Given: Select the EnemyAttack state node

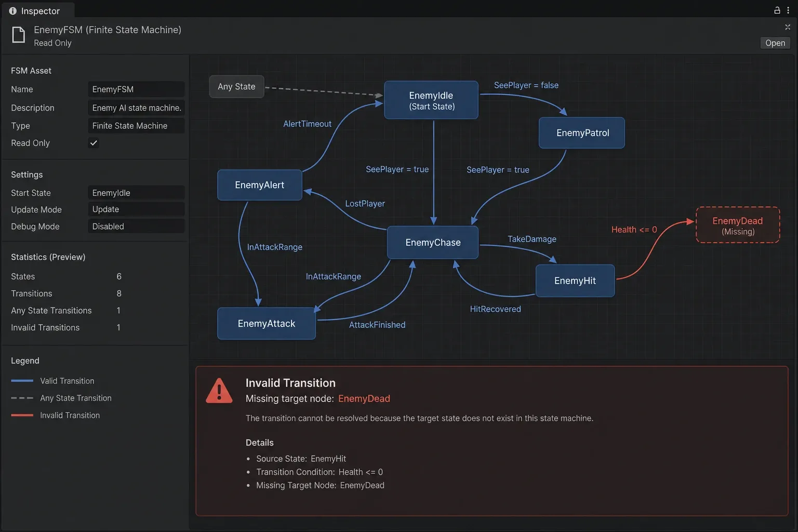Looking at the screenshot, I should pos(267,324).
